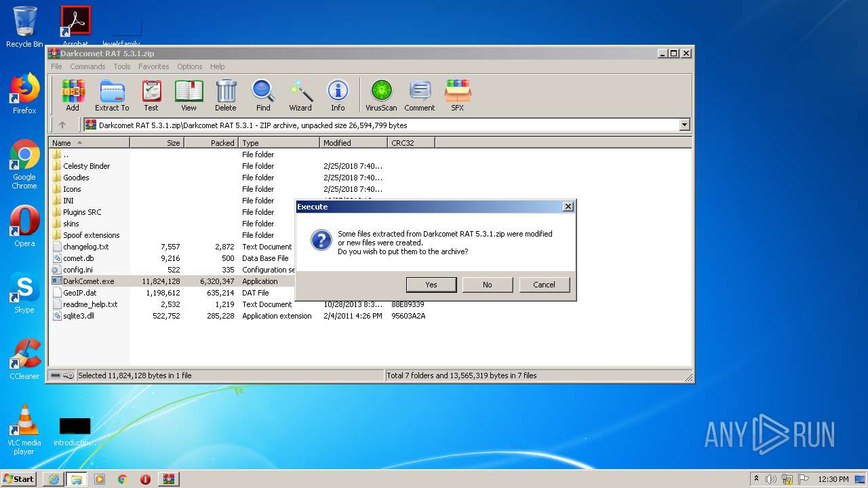Click the Add toolbar icon in WinRAR
Viewport: 868px width, 488px height.
coord(73,95)
